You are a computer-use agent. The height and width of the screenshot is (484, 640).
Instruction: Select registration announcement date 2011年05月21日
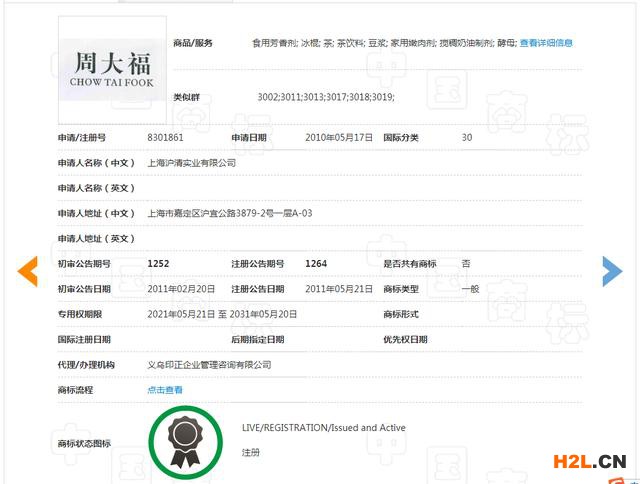[339, 289]
